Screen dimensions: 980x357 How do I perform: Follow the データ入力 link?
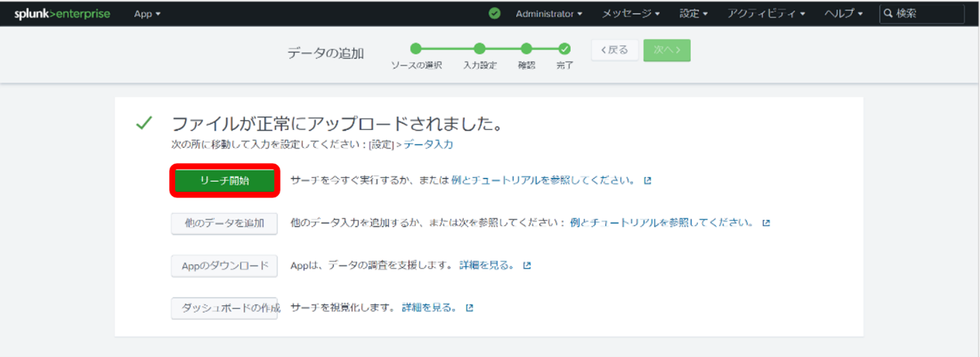tap(428, 144)
